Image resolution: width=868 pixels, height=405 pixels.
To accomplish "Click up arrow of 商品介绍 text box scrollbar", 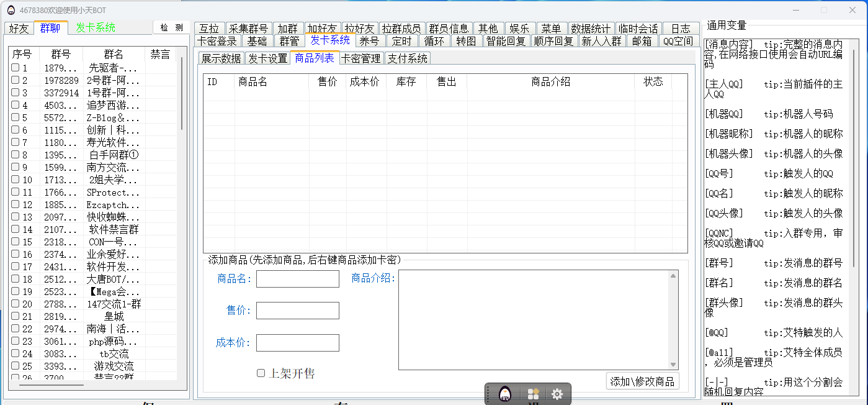I will (673, 276).
